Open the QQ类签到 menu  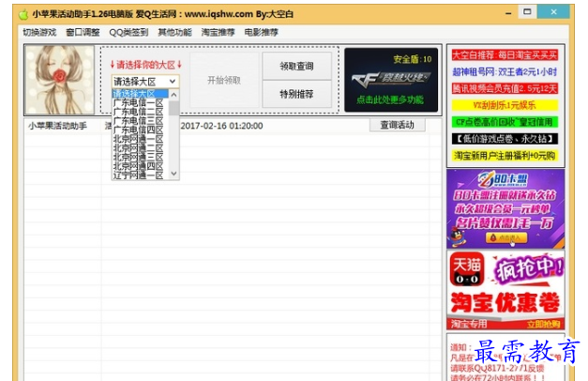[128, 32]
